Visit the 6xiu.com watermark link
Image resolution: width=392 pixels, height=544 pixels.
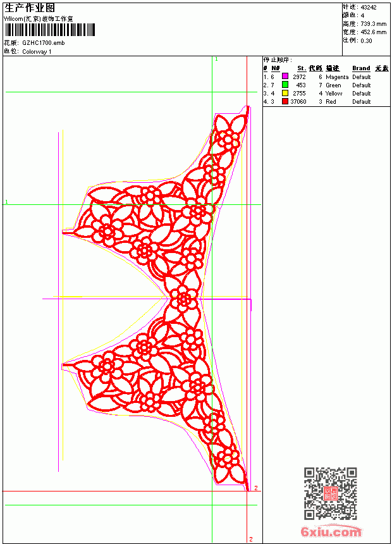click(331, 531)
